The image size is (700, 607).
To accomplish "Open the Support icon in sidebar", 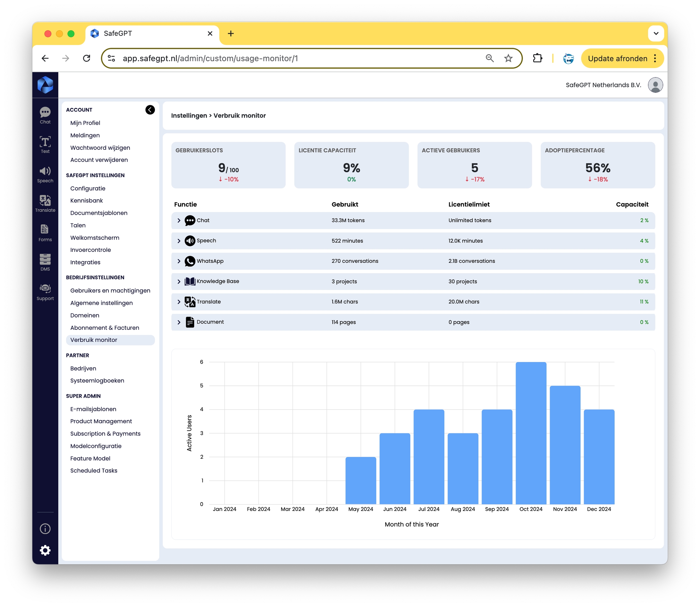I will (45, 292).
